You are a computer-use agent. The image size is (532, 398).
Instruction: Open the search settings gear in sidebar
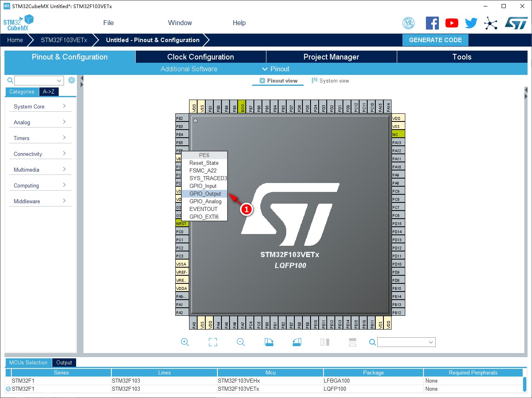pos(72,80)
